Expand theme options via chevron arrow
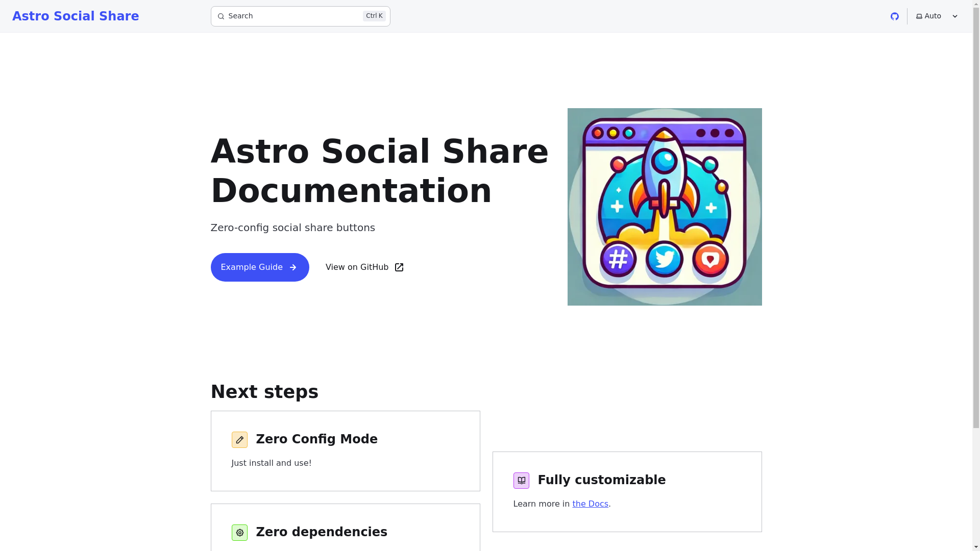 pyautogui.click(x=955, y=16)
